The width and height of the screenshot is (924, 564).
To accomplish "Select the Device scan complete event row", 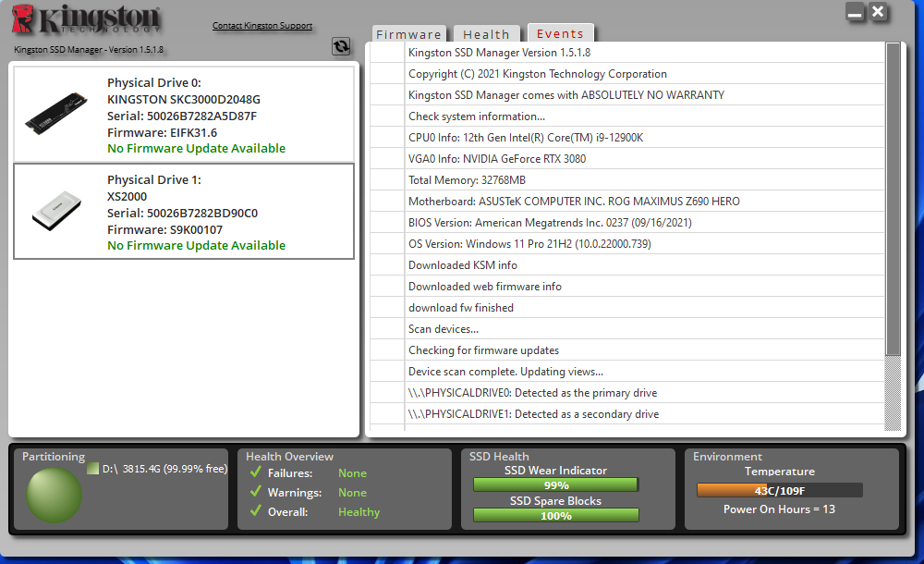I will click(x=627, y=371).
